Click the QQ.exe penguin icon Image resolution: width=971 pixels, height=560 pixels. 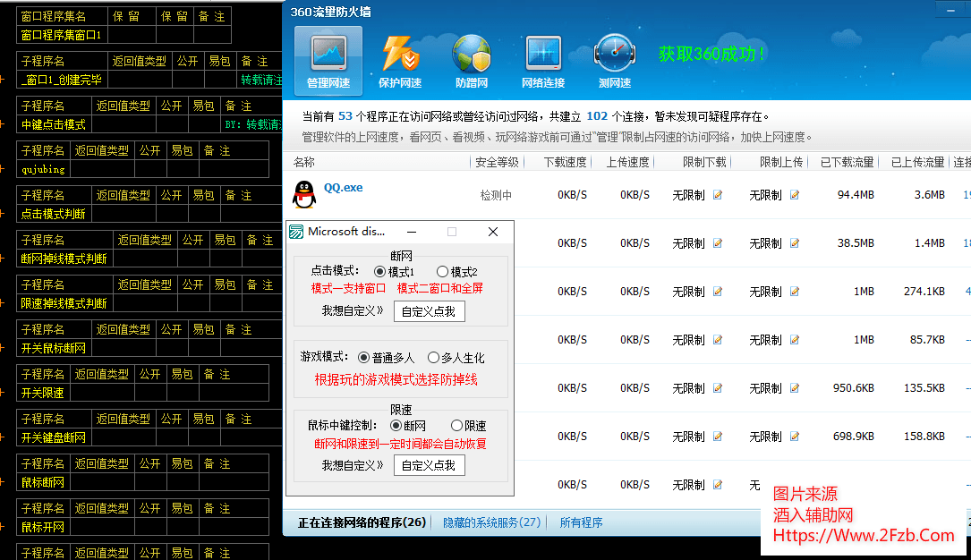point(304,195)
